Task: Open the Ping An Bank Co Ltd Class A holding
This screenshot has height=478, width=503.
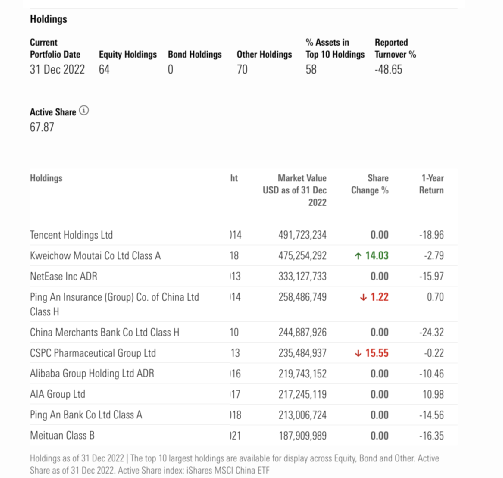Action: tap(86, 415)
